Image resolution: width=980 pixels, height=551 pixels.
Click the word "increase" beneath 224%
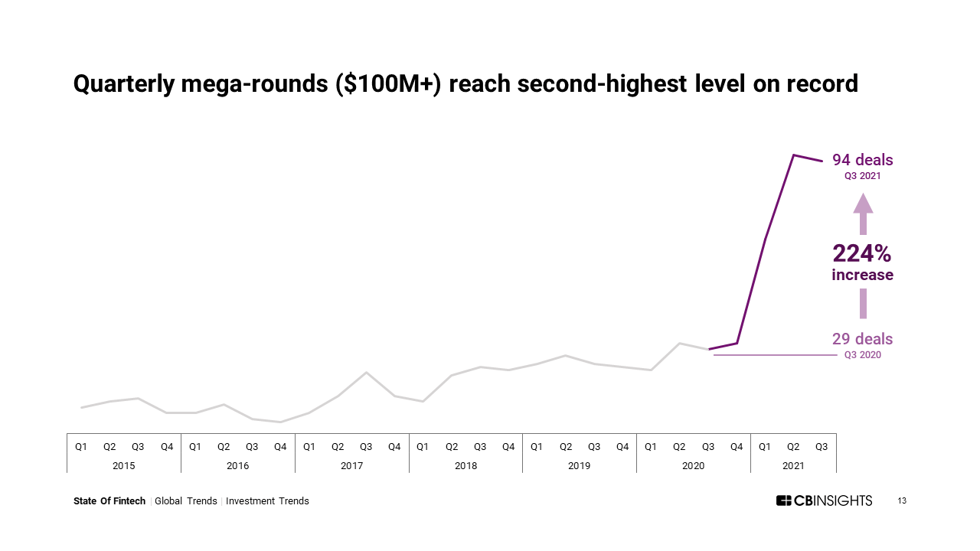coord(862,275)
